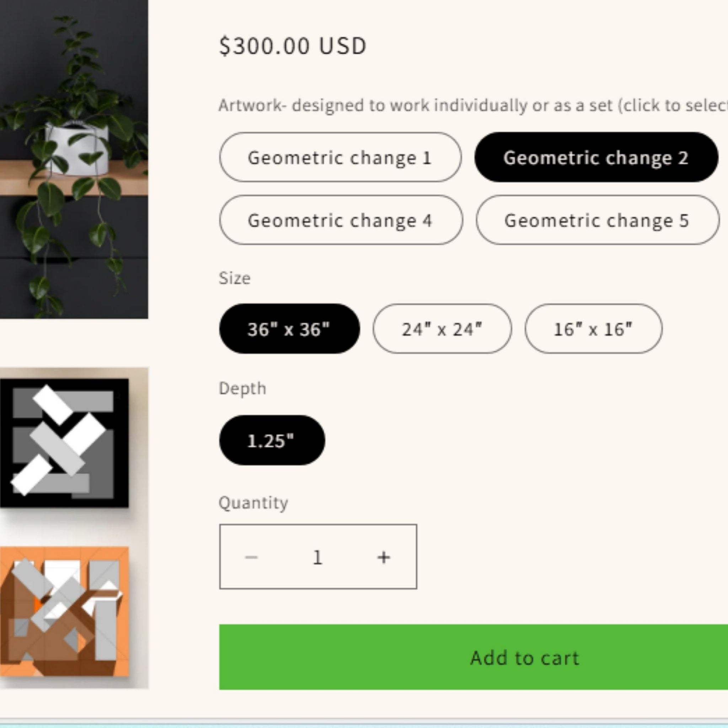Select the Geometric change 5 variant
This screenshot has width=728, height=728.
pyautogui.click(x=597, y=220)
